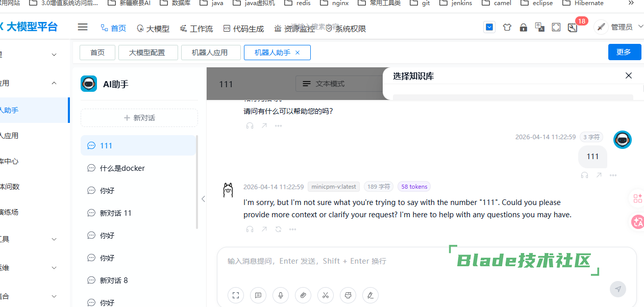Toggle the blue checkbox dropdown in header

pos(489,28)
